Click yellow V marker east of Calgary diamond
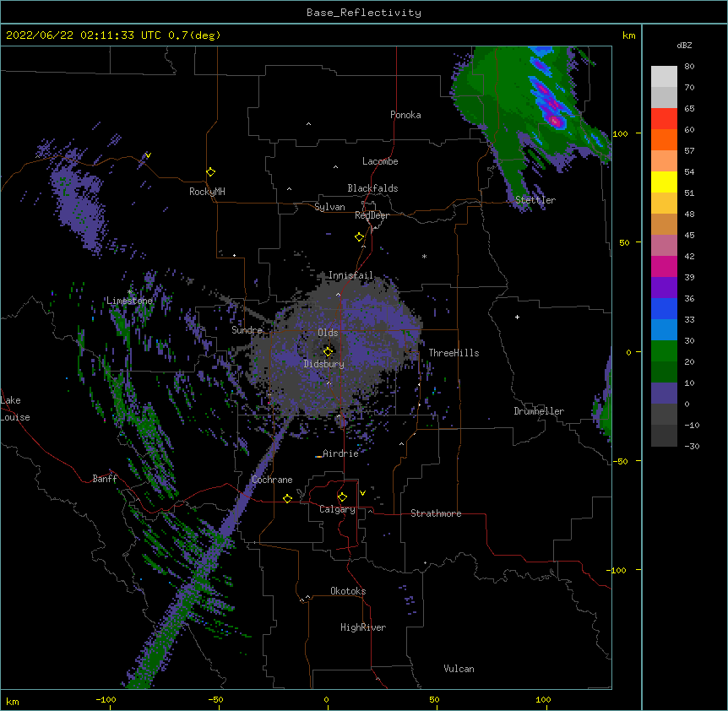This screenshot has width=728, height=711. click(x=362, y=493)
